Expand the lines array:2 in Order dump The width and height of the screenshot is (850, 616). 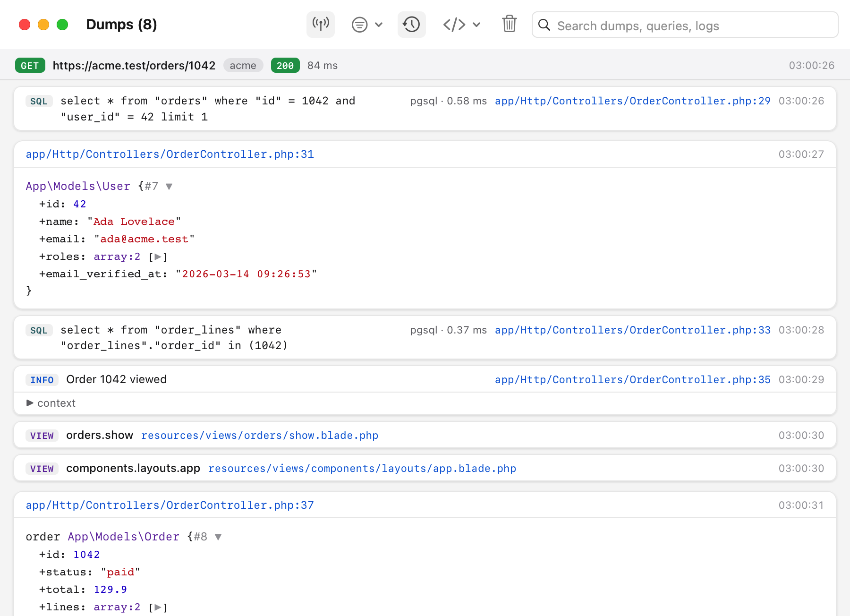point(158,607)
